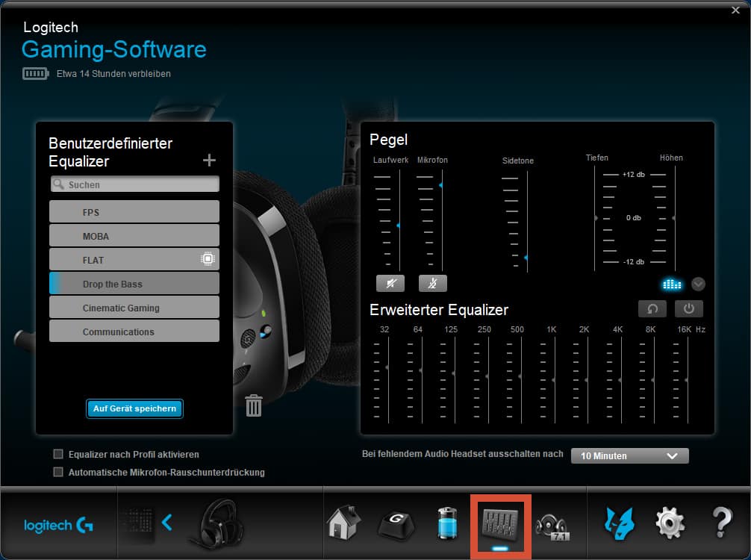Screen dimensions: 751x560
Task: Click 'Etwa 14 Stunden verbleiben' text
Action: [x=113, y=73]
